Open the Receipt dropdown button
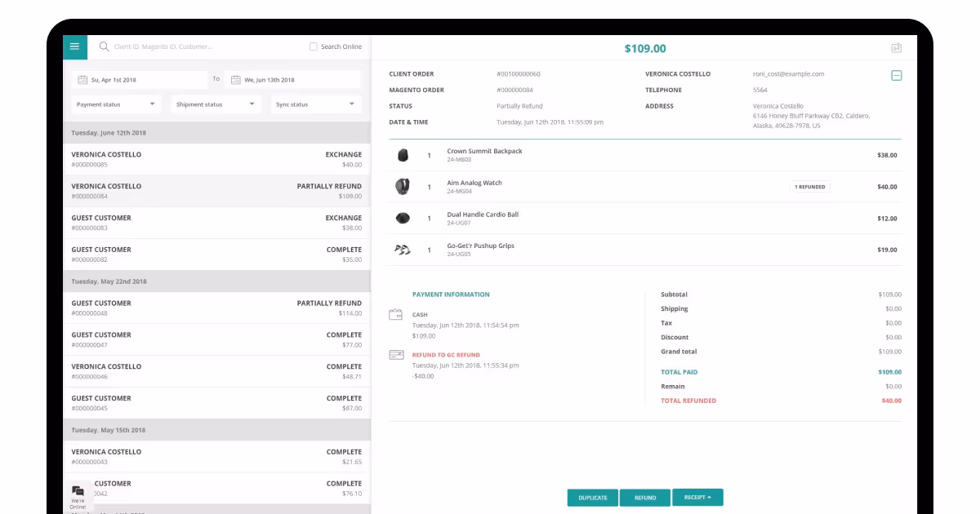980x514 pixels. coord(697,497)
